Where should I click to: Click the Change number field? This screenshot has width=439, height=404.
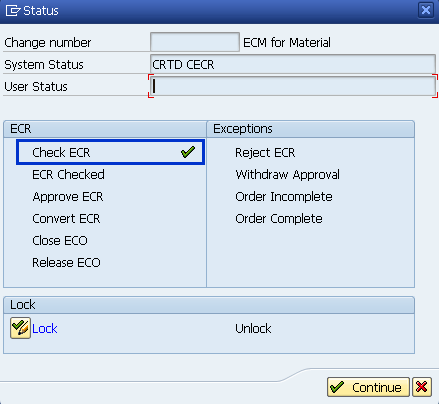195,42
